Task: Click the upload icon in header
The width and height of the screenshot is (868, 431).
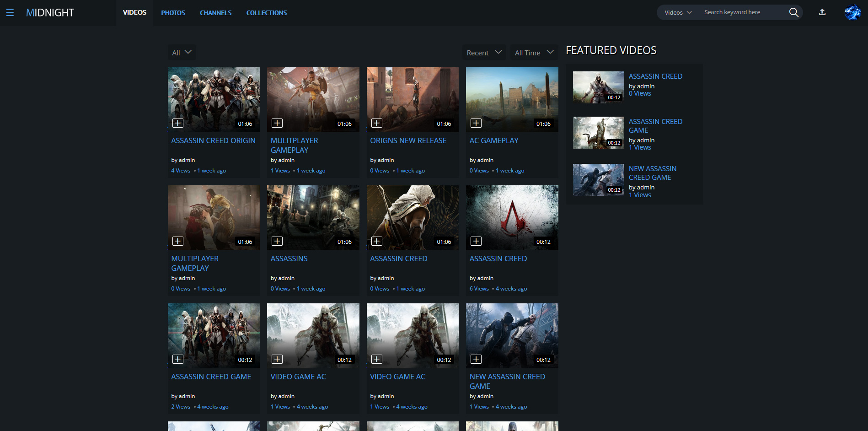Action: pyautogui.click(x=822, y=12)
